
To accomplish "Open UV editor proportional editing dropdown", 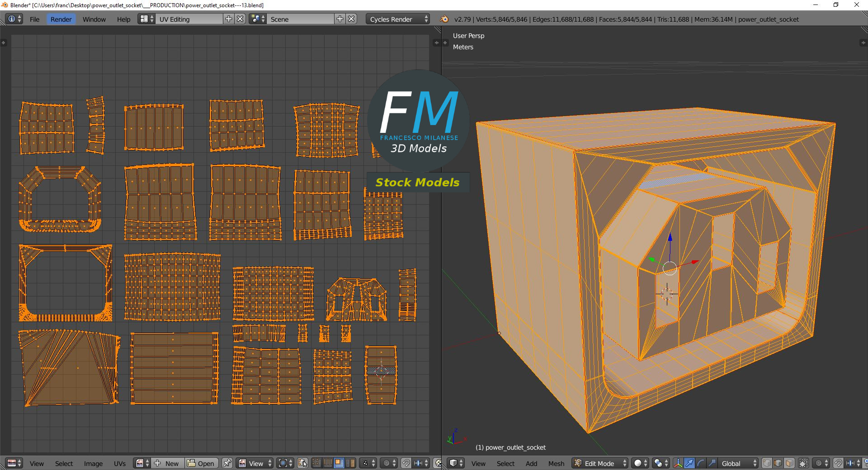I will [x=389, y=463].
